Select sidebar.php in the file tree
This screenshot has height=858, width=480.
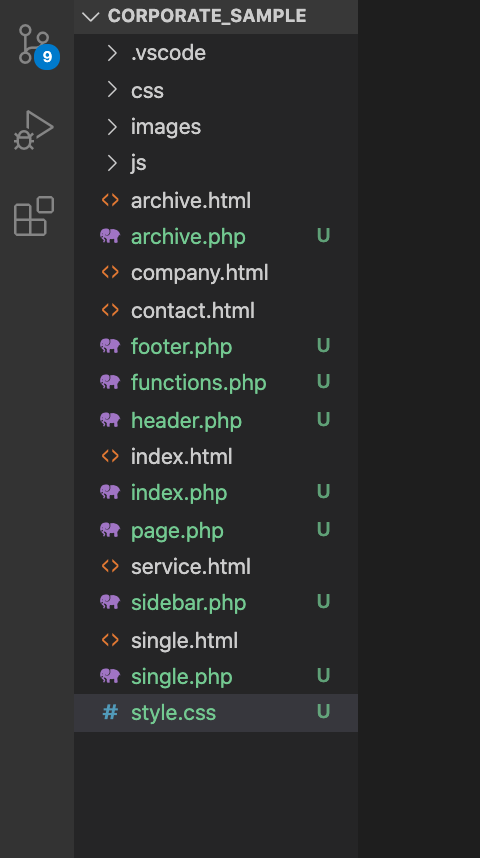pos(216,602)
